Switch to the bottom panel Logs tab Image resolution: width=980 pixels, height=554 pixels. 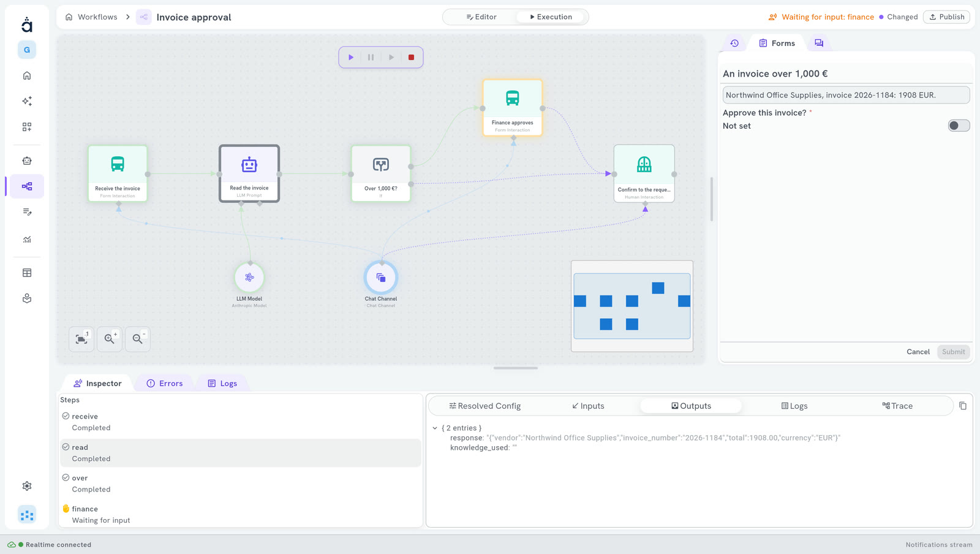point(222,384)
